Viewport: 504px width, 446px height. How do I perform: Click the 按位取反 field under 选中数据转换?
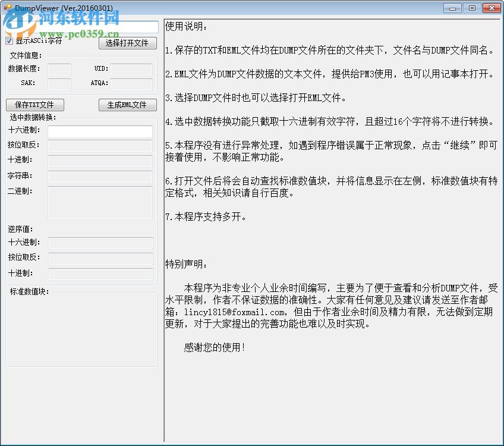pyautogui.click(x=100, y=146)
